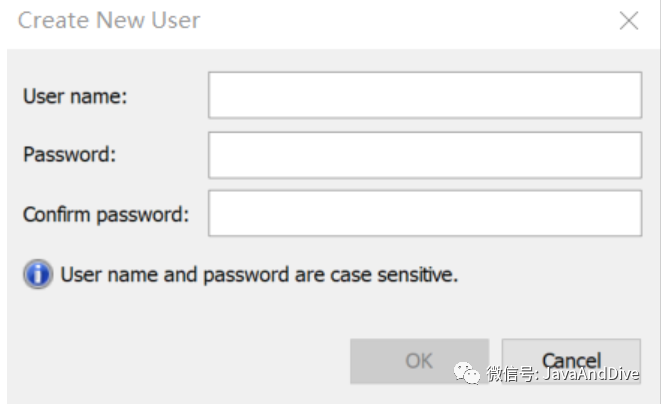Screen dimensions: 661x404
Task: Hit the X in the title bar
Action: 628,21
